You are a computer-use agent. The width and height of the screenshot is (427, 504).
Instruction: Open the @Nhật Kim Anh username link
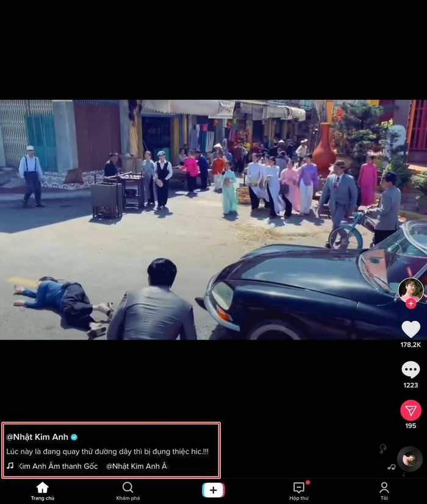[37, 437]
